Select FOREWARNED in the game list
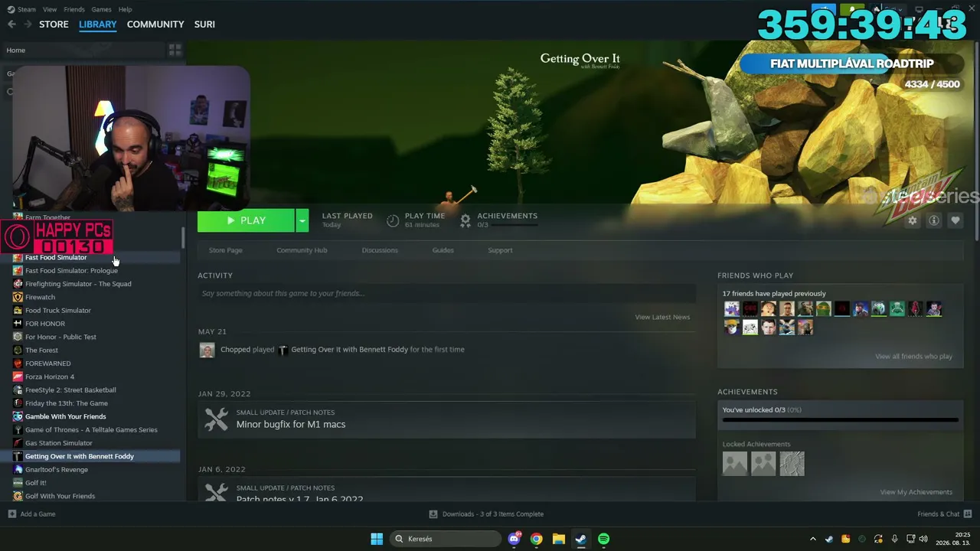 click(x=47, y=364)
